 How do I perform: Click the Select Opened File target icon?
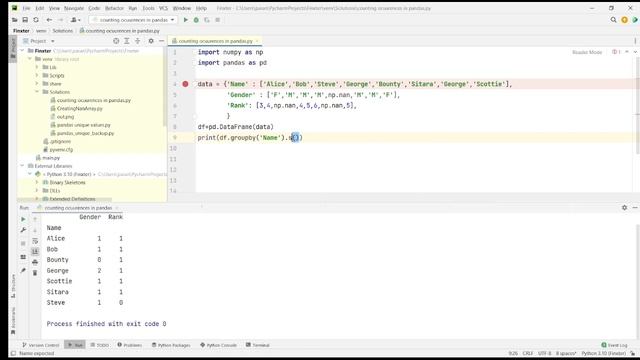pos(116,41)
